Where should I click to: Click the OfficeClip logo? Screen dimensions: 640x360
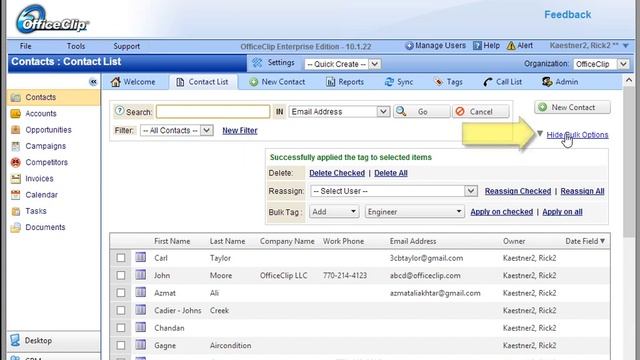[52, 20]
